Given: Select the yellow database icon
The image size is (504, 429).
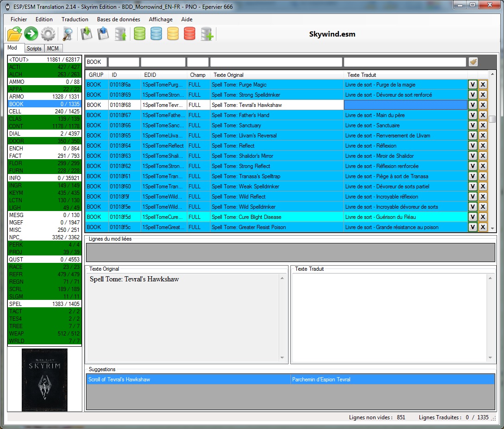Looking at the screenshot, I should 173,34.
